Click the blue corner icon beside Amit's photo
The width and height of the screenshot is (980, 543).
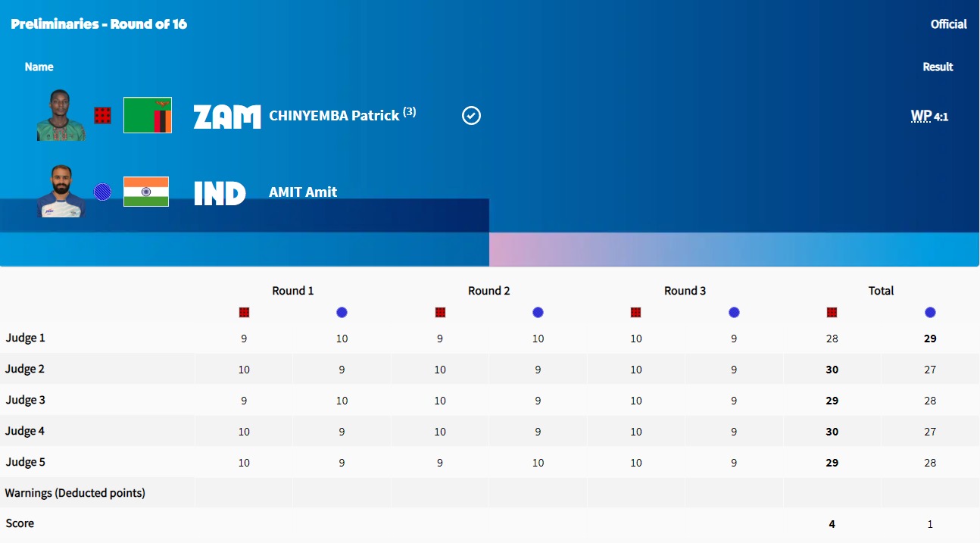pyautogui.click(x=102, y=192)
